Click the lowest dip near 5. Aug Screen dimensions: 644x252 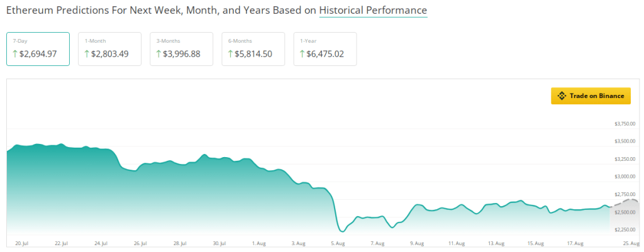tap(343, 231)
